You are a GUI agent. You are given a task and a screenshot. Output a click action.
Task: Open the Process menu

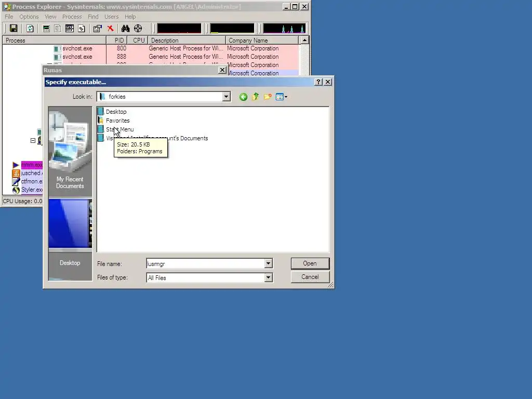point(72,17)
